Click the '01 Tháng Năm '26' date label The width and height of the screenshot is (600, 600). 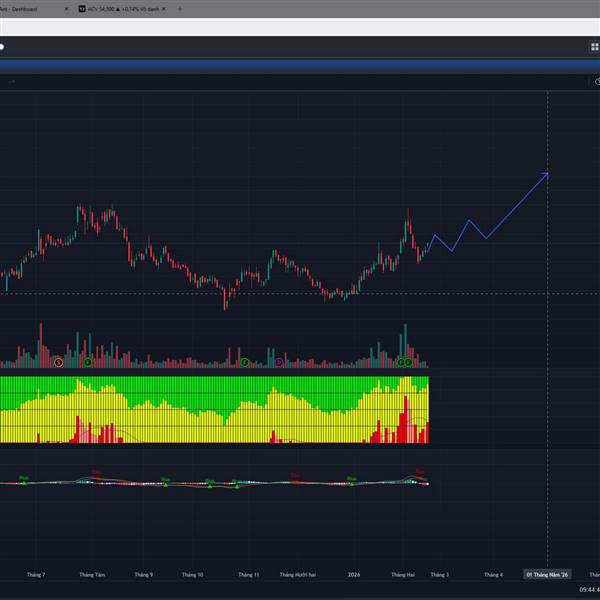pyautogui.click(x=547, y=575)
